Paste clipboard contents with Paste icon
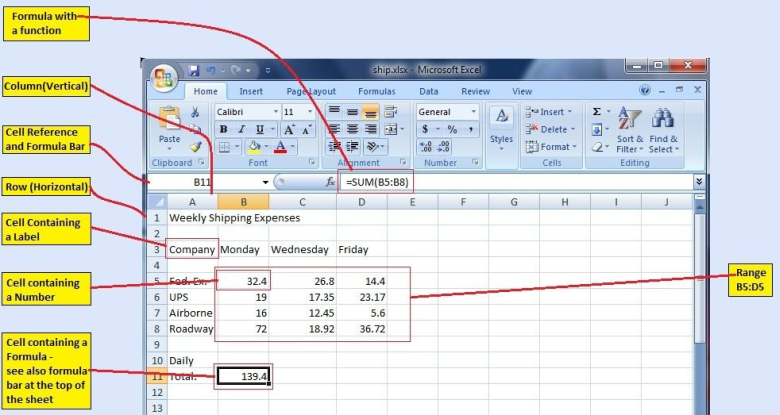The height and width of the screenshot is (415, 780). point(169,119)
